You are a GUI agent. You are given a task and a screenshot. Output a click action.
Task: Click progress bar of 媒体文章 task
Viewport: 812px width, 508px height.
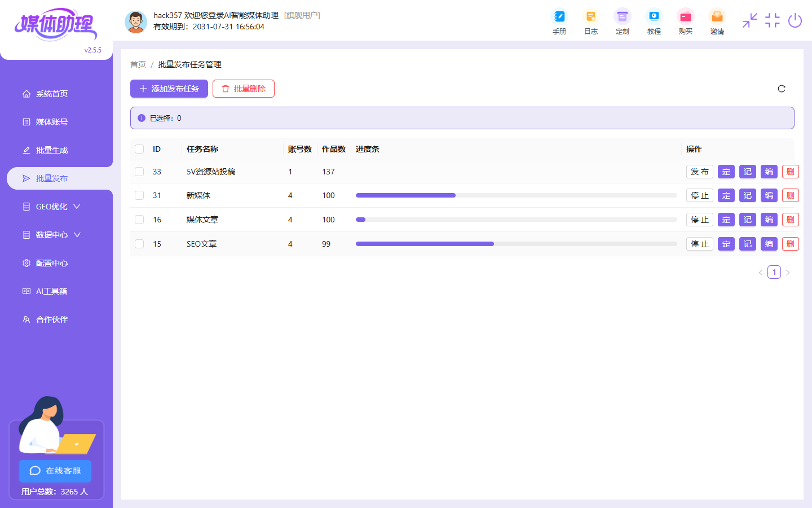pos(517,220)
